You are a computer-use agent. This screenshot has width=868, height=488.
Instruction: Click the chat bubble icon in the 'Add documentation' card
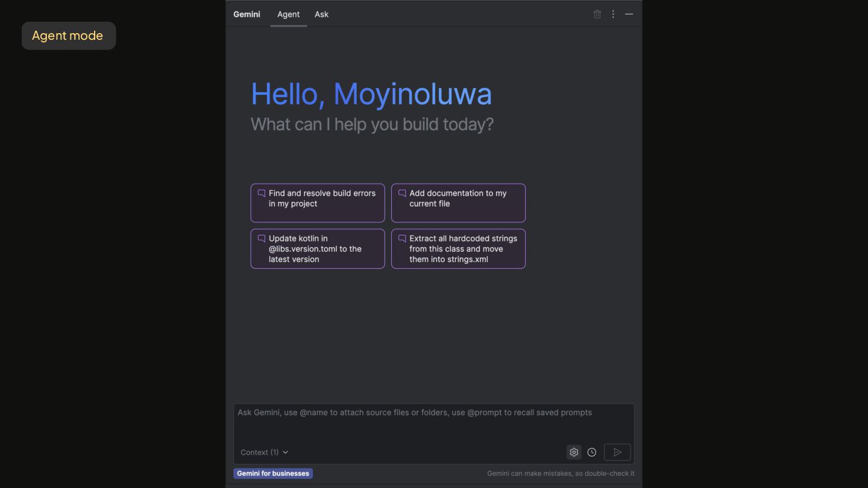click(402, 193)
